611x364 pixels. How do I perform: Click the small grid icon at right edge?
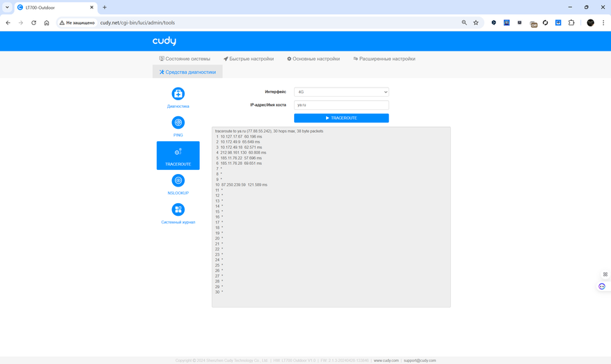(x=605, y=274)
